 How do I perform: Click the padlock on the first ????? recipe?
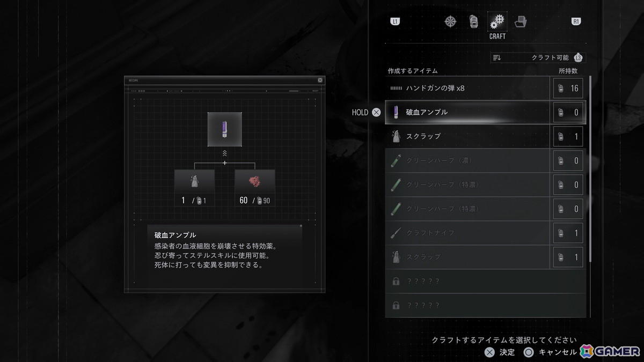coord(396,281)
